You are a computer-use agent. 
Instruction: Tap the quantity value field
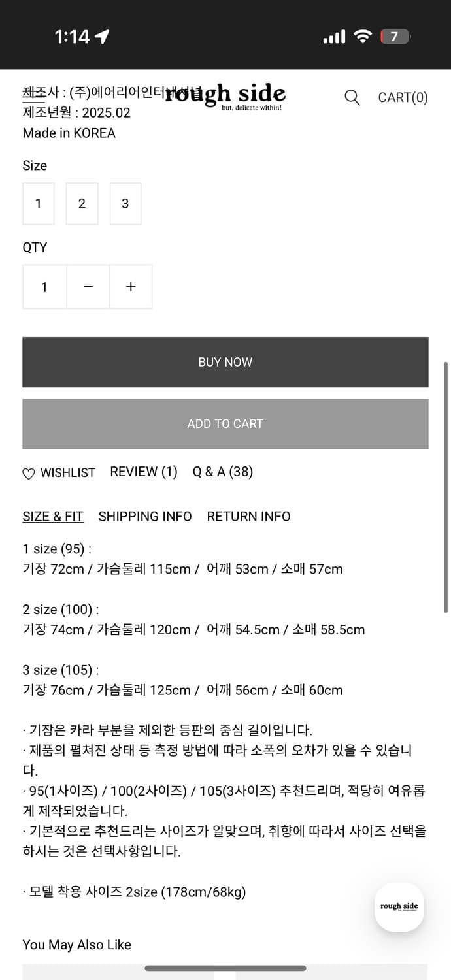[x=44, y=287]
